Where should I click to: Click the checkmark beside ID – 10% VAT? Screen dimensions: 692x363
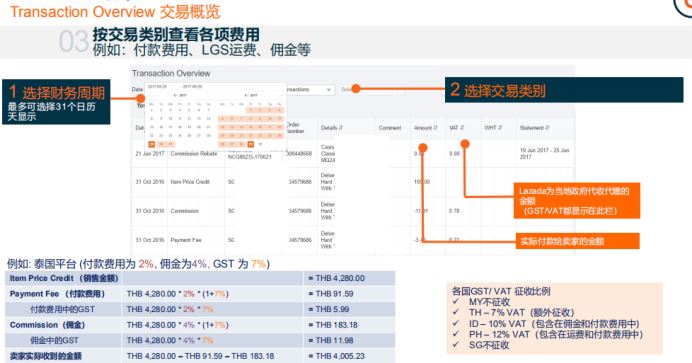(456, 323)
